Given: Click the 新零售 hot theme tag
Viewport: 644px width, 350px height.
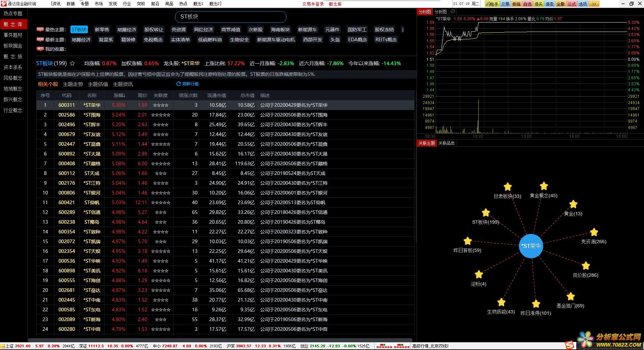Looking at the screenshot, I should (x=102, y=30).
